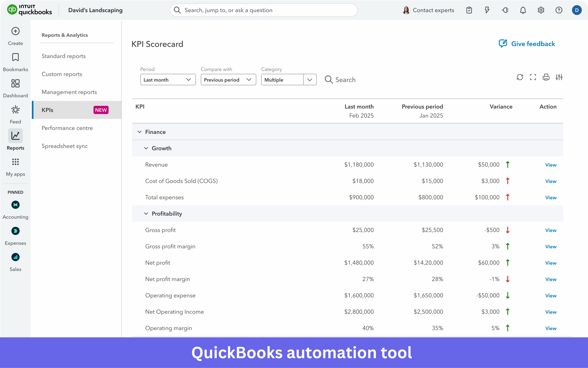This screenshot has width=588, height=368.
Task: Select the Reports chart icon
Action: [15, 135]
